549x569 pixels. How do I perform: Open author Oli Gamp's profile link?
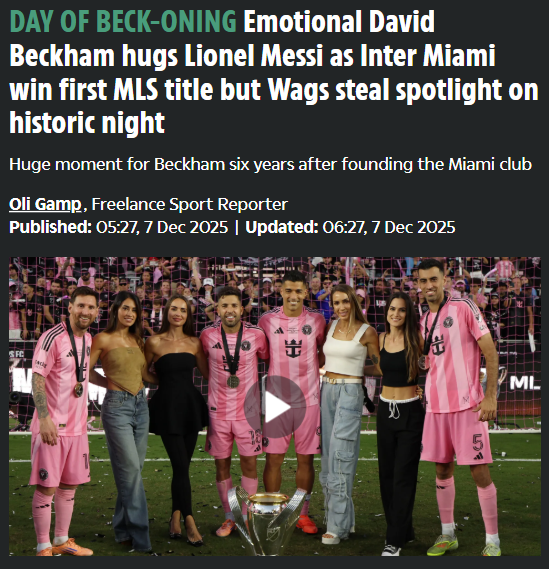point(45,204)
